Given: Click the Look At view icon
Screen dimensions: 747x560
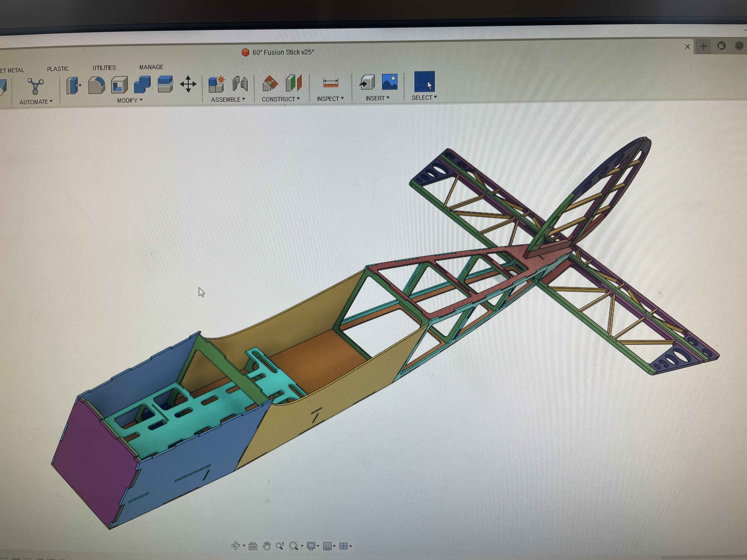Looking at the screenshot, I should pyautogui.click(x=253, y=546).
